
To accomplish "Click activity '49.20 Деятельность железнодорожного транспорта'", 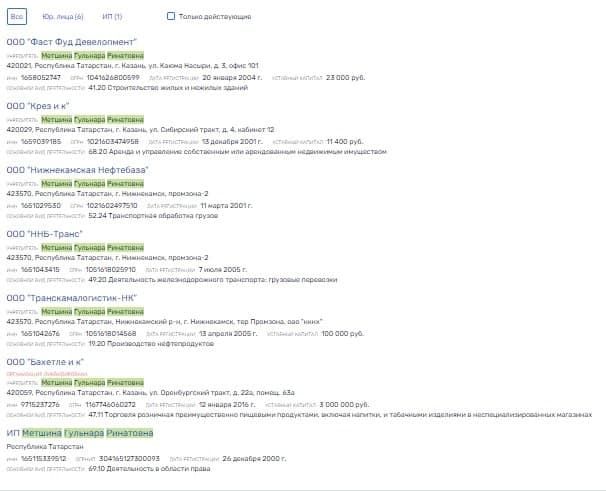I will 213,280.
